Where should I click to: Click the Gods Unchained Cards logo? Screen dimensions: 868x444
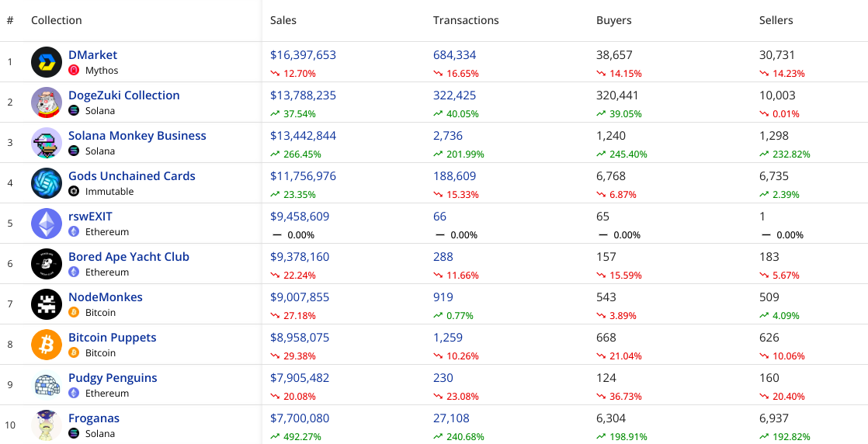[x=47, y=183]
